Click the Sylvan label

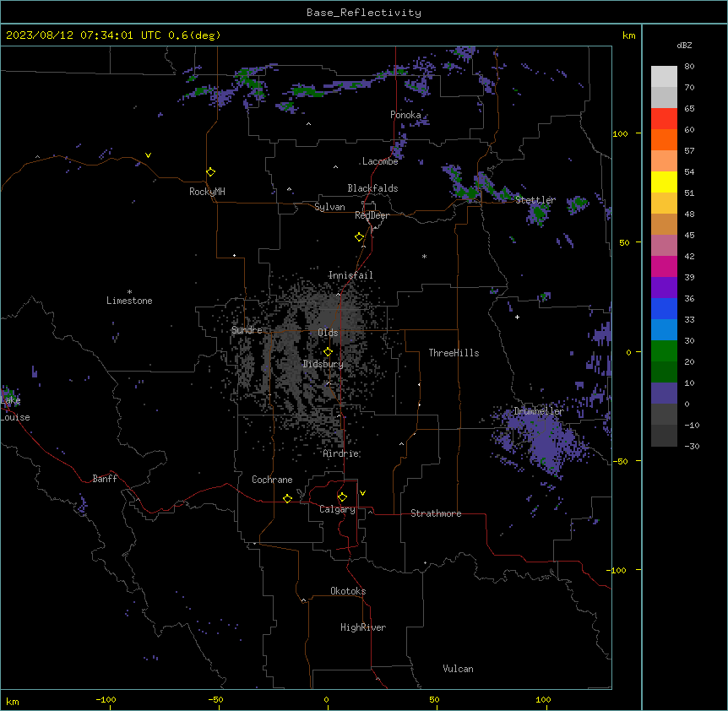click(329, 207)
